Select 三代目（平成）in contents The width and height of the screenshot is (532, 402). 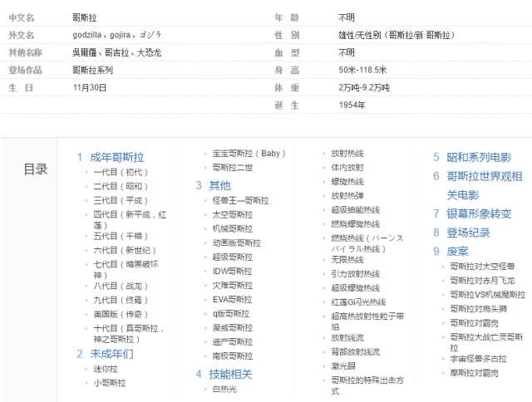click(121, 201)
